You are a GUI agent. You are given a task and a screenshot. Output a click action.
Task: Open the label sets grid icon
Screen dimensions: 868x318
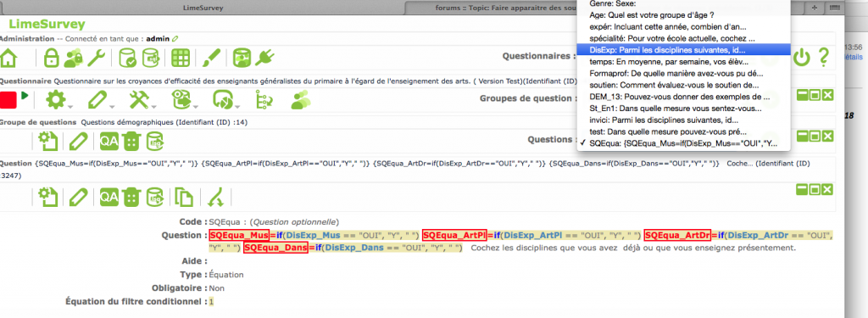pos(181,57)
